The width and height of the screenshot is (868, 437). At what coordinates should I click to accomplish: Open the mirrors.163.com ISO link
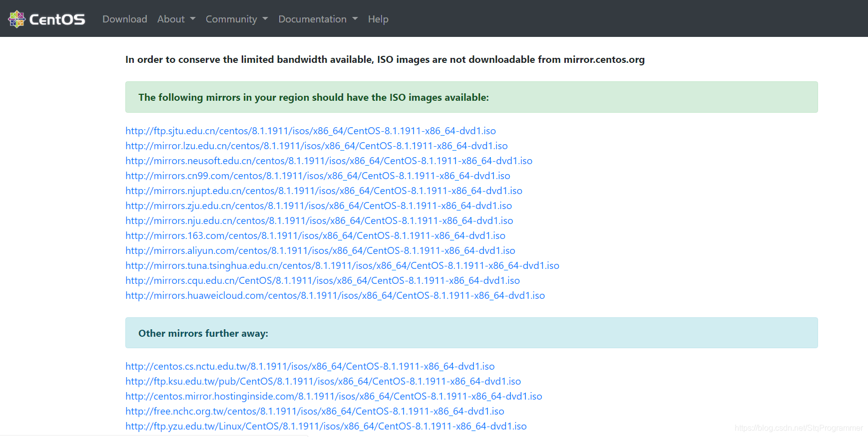click(315, 235)
